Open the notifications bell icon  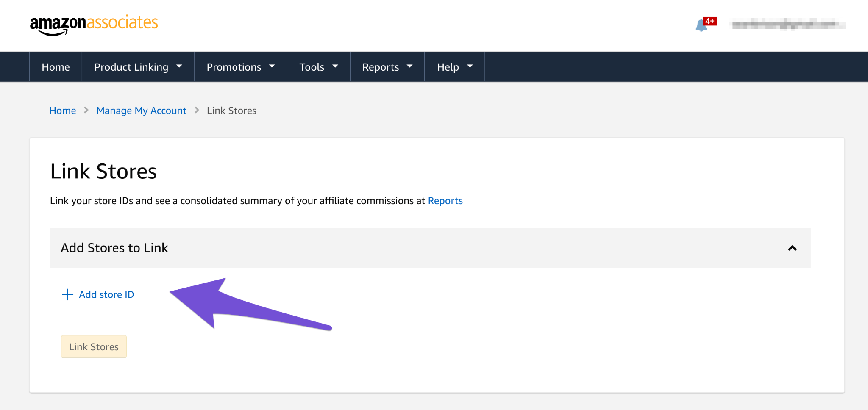tap(702, 25)
